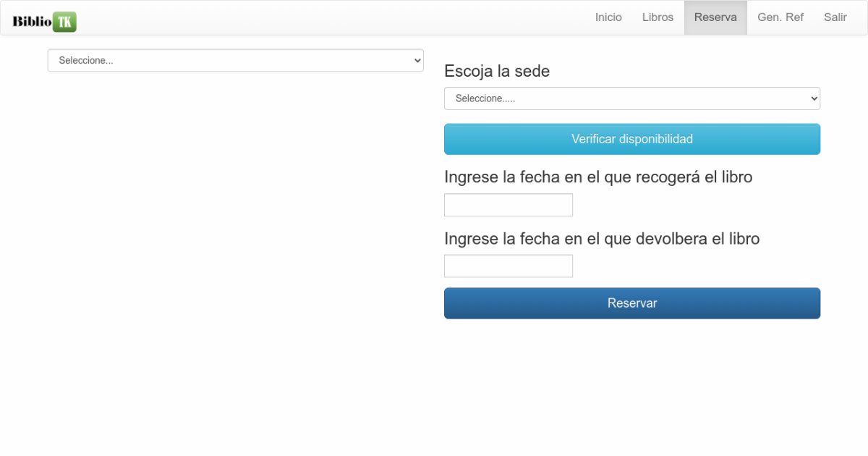Click the recogerá el libro date label
Viewport: 868px width, 456px height.
(598, 177)
